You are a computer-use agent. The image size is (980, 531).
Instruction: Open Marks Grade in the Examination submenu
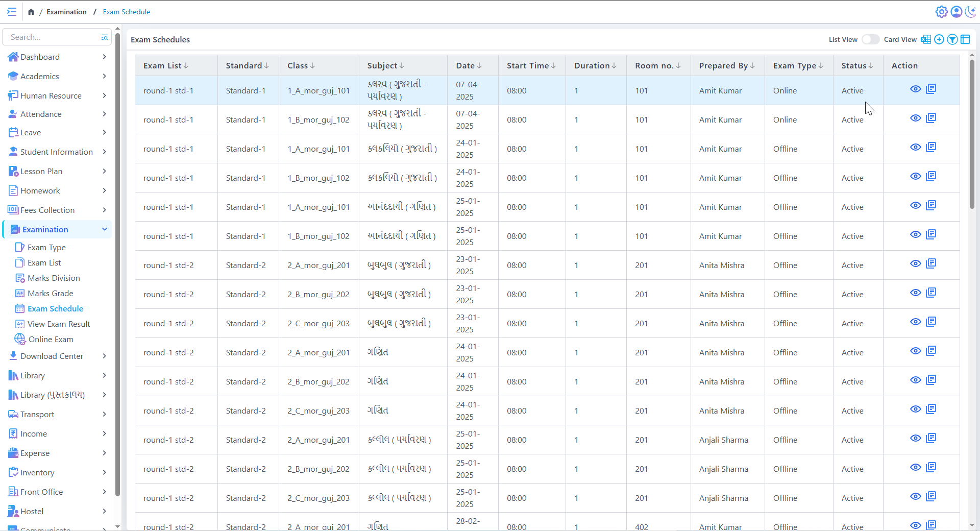(x=50, y=293)
